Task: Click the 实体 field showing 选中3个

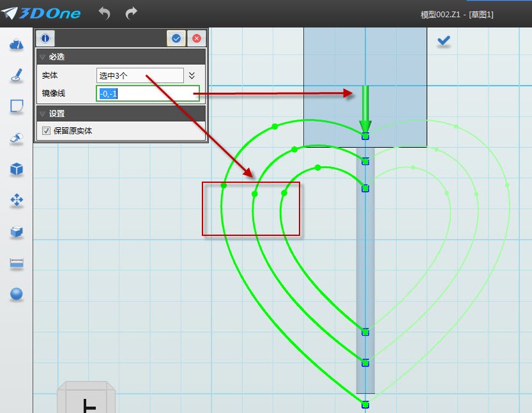Action: pos(140,75)
